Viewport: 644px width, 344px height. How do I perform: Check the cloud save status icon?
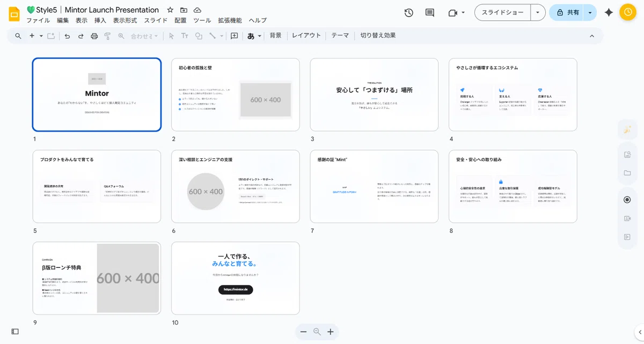197,10
